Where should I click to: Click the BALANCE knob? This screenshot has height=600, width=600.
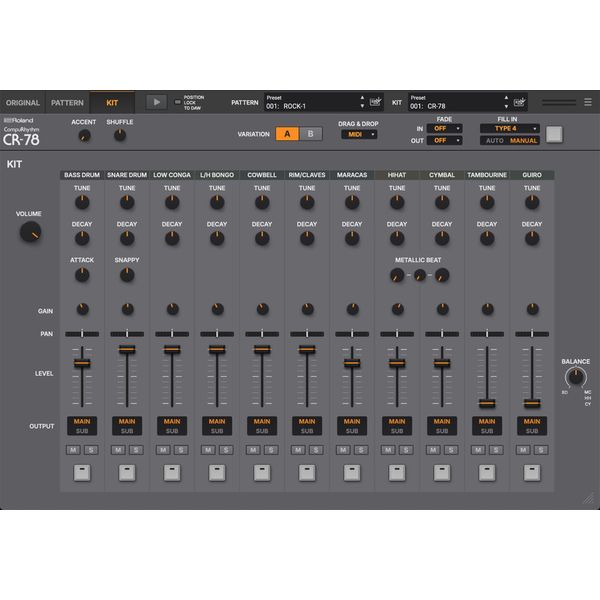pos(576,377)
